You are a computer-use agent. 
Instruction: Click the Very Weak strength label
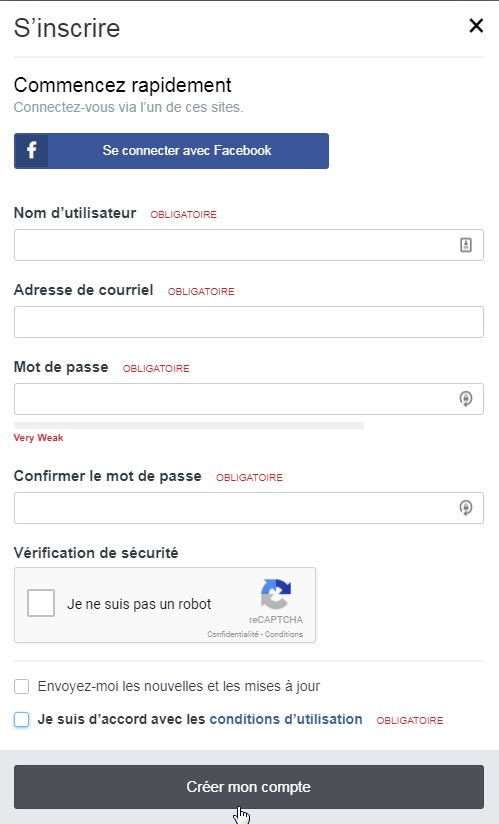point(38,438)
